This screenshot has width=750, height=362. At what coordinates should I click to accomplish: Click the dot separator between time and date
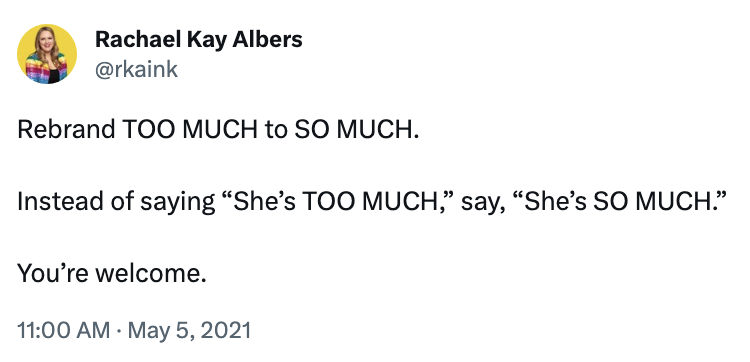pos(119,331)
